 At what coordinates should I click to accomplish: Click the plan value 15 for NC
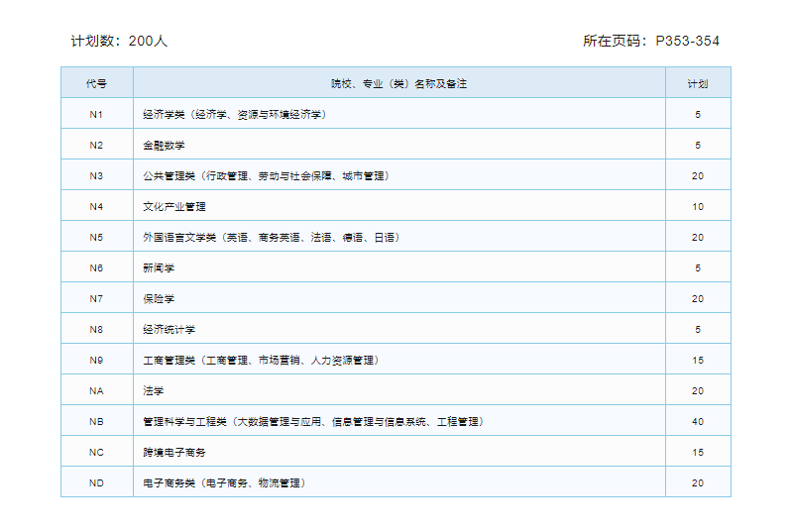click(x=698, y=453)
